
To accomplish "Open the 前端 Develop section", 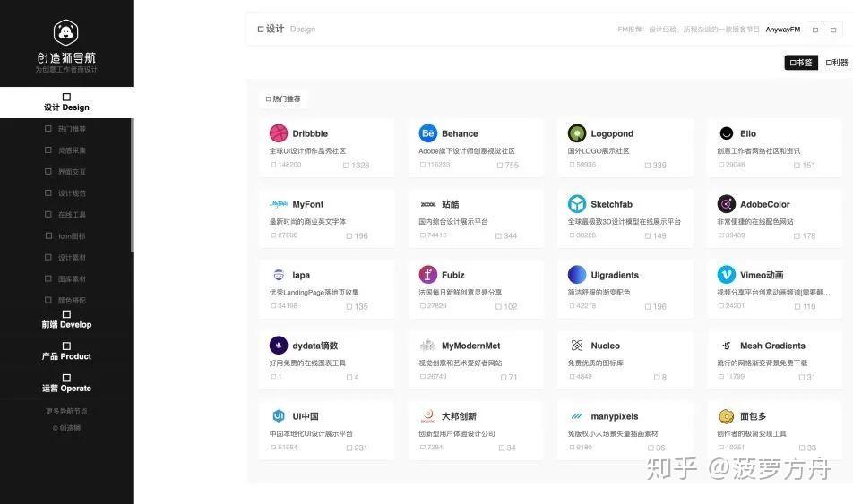I will (x=66, y=320).
